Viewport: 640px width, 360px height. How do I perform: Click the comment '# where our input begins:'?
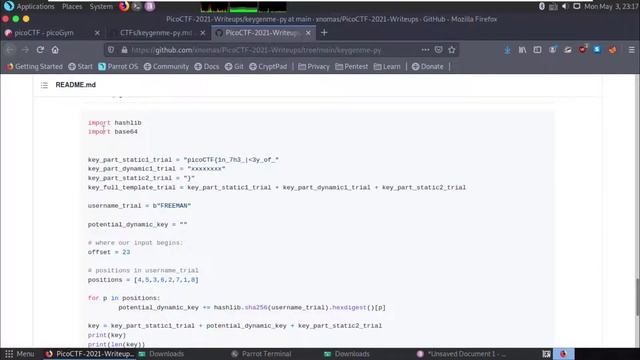(x=136, y=243)
